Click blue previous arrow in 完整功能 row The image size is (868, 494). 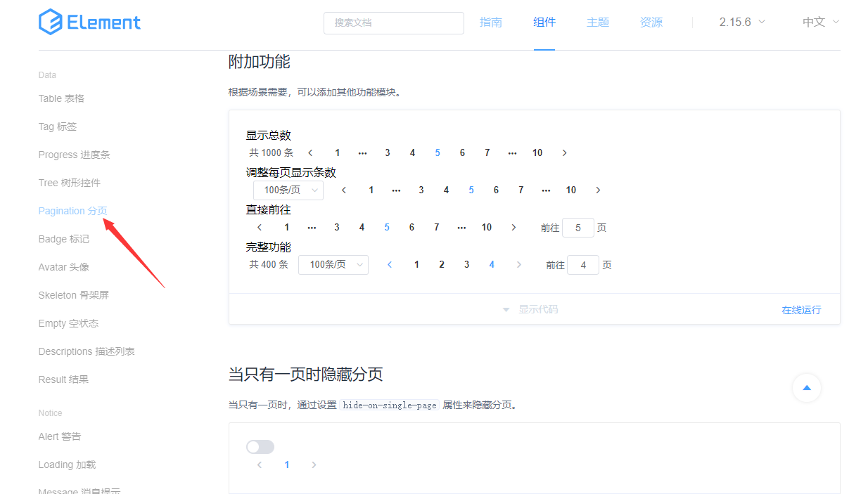point(390,264)
